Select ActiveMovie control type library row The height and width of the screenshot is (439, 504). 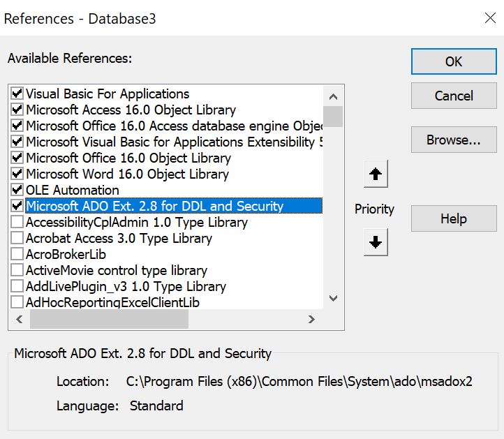point(117,271)
